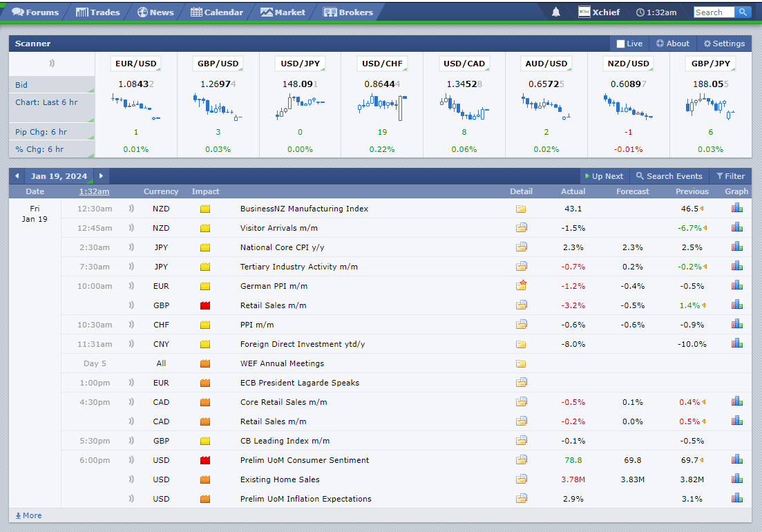Viewport: 762px width, 532px height.
Task: Open the NZD/USD pair selector
Action: click(x=629, y=64)
